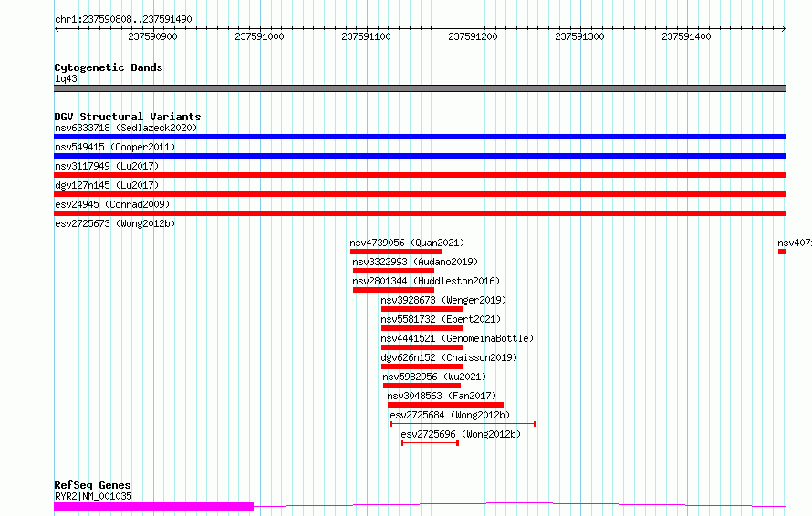This screenshot has height=516, width=812.
Task: Click the red bar under dgv127n145
Action: 420,194
